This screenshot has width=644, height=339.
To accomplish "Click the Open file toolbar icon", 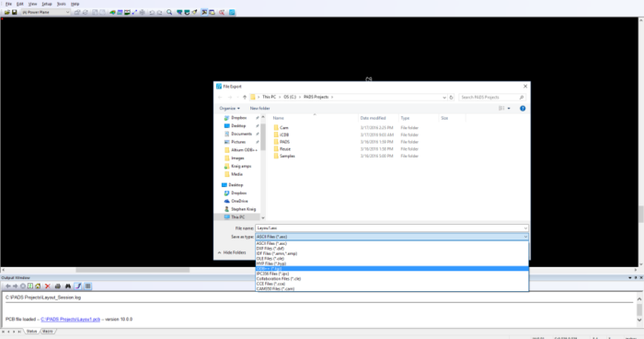I will point(7,12).
